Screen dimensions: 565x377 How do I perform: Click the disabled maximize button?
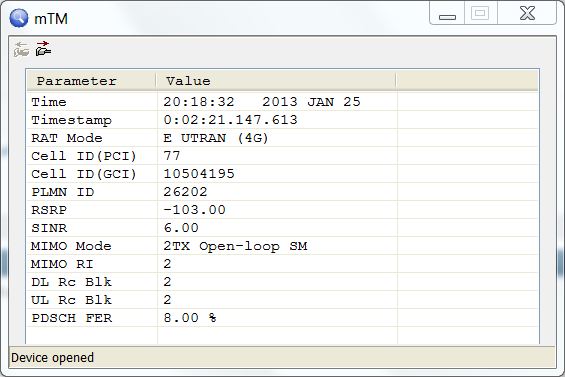pos(481,13)
